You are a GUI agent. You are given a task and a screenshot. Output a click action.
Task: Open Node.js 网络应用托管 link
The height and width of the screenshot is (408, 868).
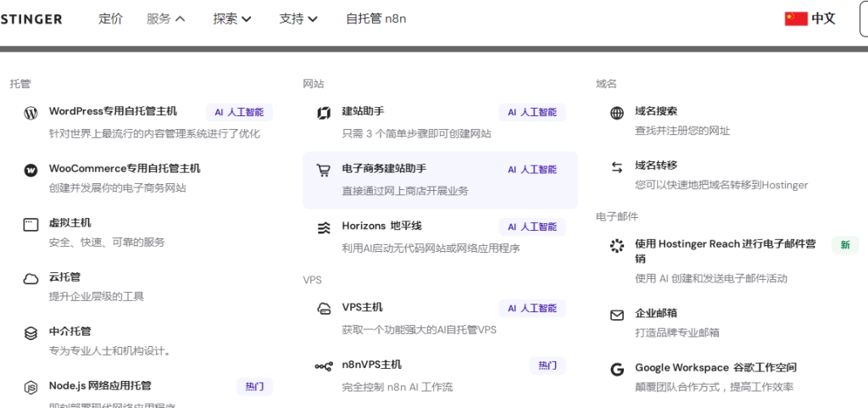coord(100,385)
